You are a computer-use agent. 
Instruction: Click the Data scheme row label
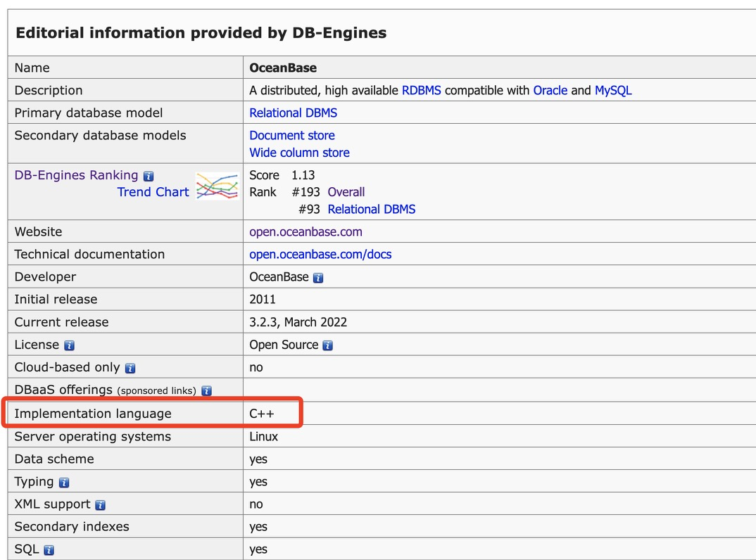click(x=54, y=459)
